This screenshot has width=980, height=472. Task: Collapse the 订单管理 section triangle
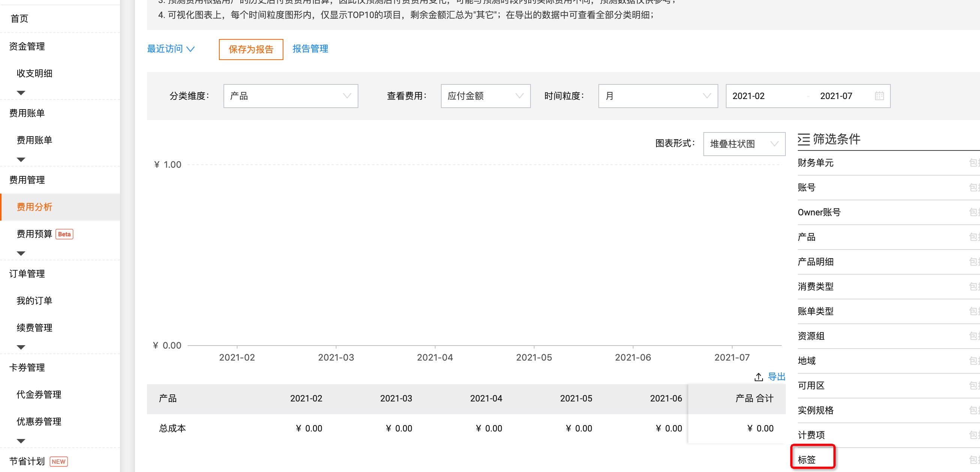tap(21, 347)
